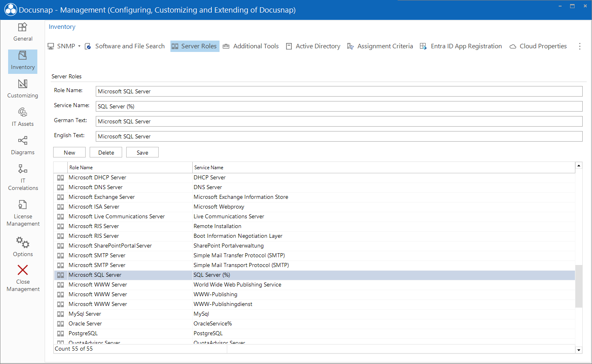Select the Microsoft DHCP Server row
The image size is (592, 364).
tap(314, 178)
